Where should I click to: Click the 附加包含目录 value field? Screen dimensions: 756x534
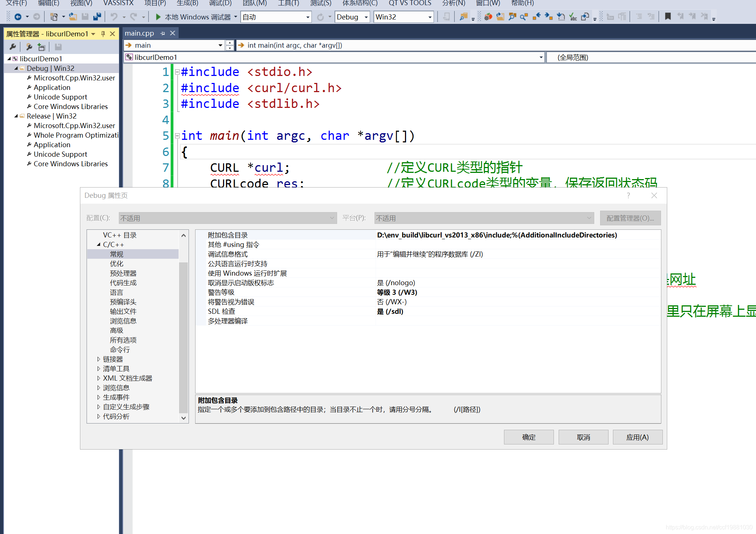[518, 235]
